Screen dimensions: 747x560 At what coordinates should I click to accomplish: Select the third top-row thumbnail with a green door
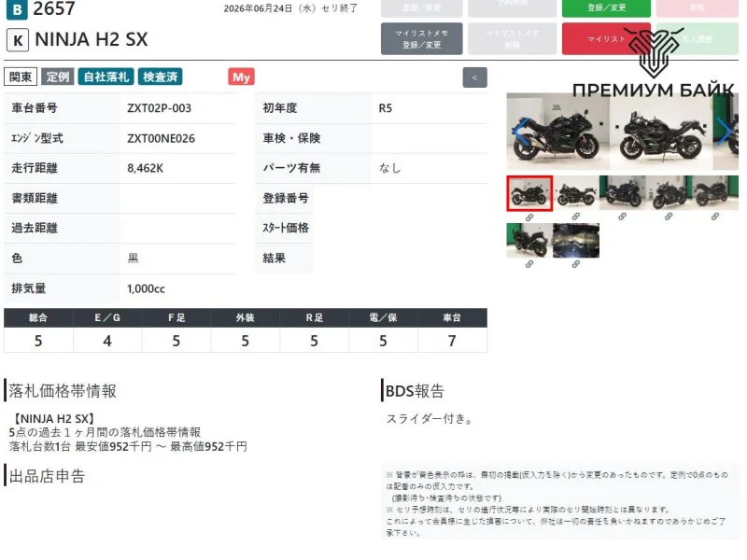tap(622, 193)
